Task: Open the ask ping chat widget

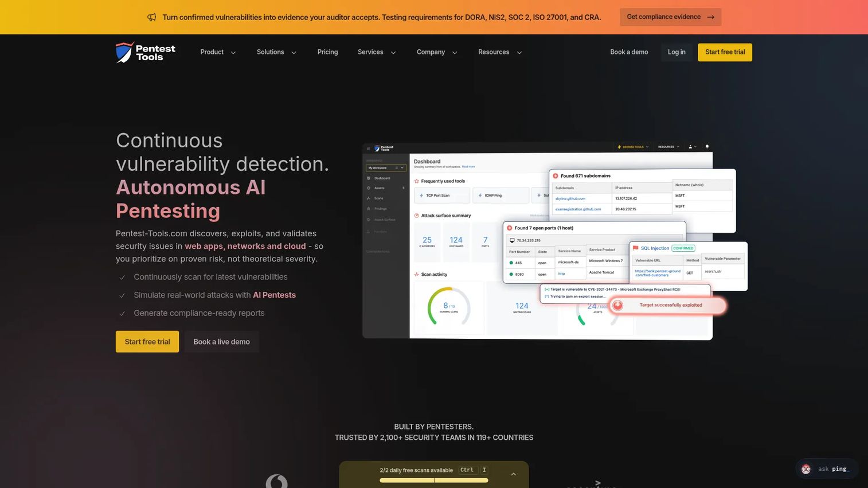Action: click(826, 469)
